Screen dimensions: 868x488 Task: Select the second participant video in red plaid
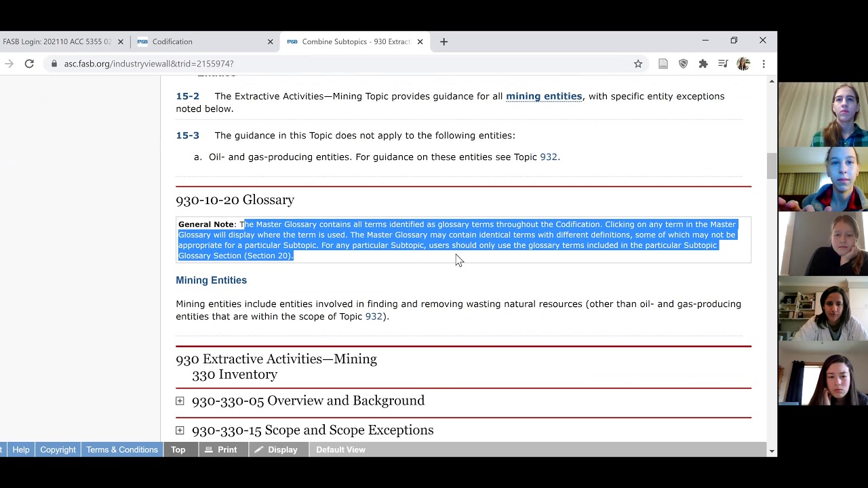[x=823, y=180]
